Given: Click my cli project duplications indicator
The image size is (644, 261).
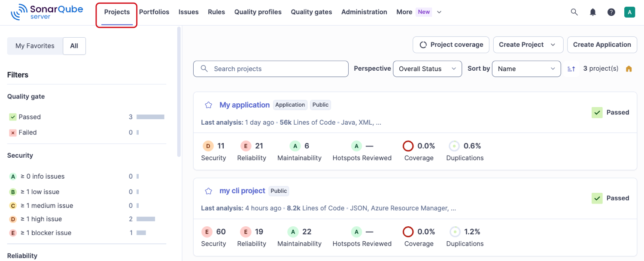Looking at the screenshot, I should click(x=454, y=232).
